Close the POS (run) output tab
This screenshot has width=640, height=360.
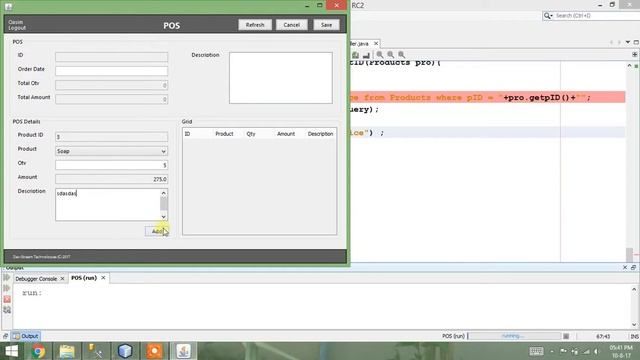coord(103,278)
